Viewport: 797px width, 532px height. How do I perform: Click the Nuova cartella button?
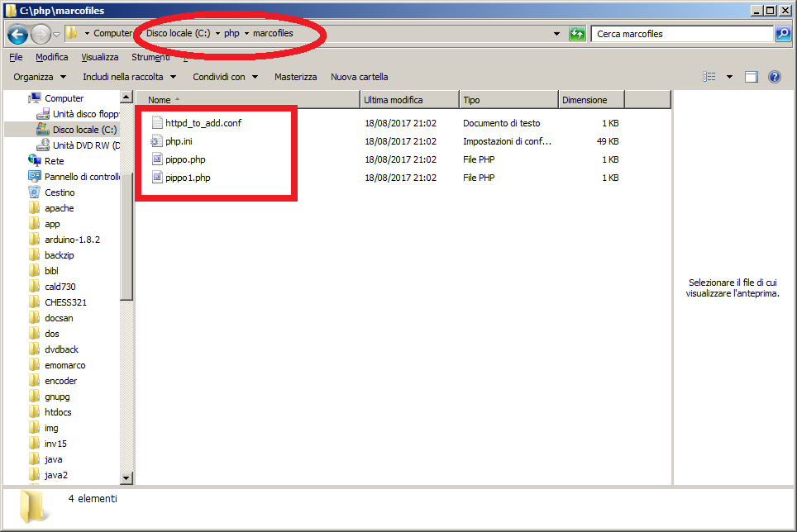click(359, 77)
